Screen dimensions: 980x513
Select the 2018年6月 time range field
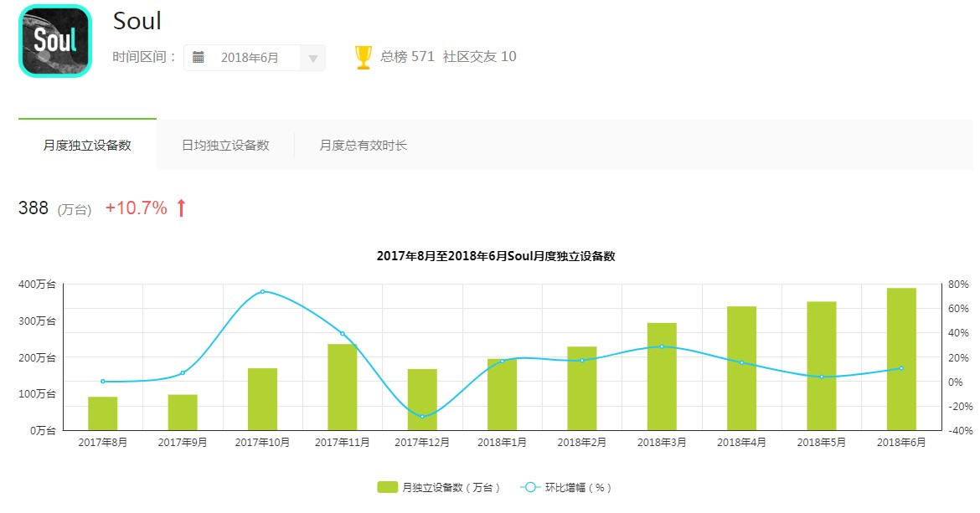[250, 58]
